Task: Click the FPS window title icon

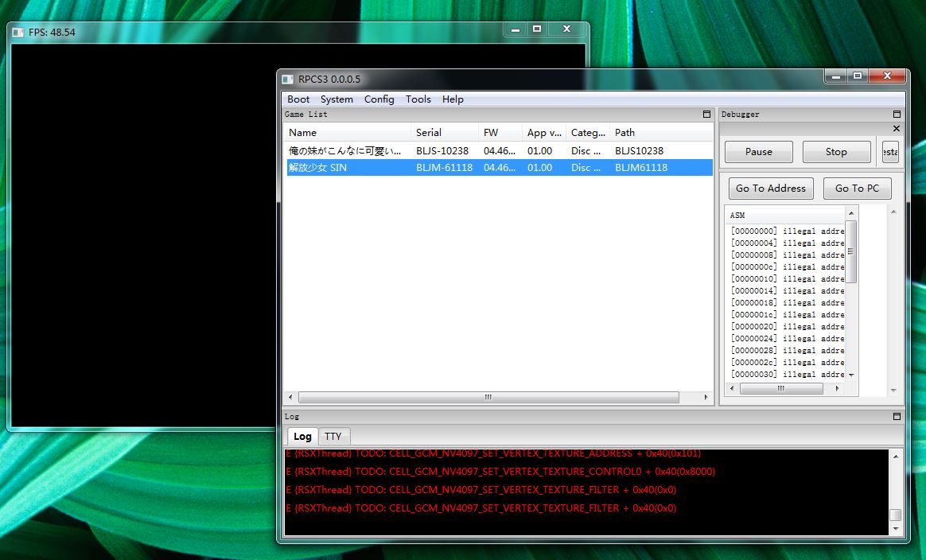Action: tap(18, 32)
